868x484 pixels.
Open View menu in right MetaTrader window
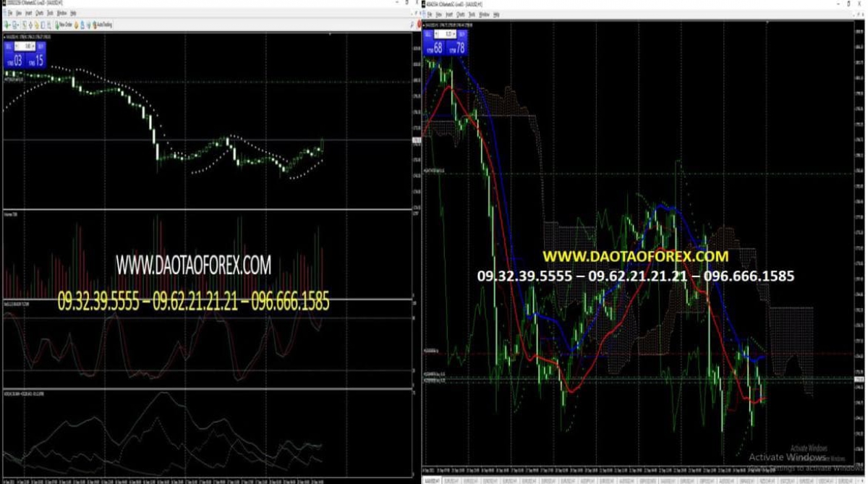[x=438, y=14]
